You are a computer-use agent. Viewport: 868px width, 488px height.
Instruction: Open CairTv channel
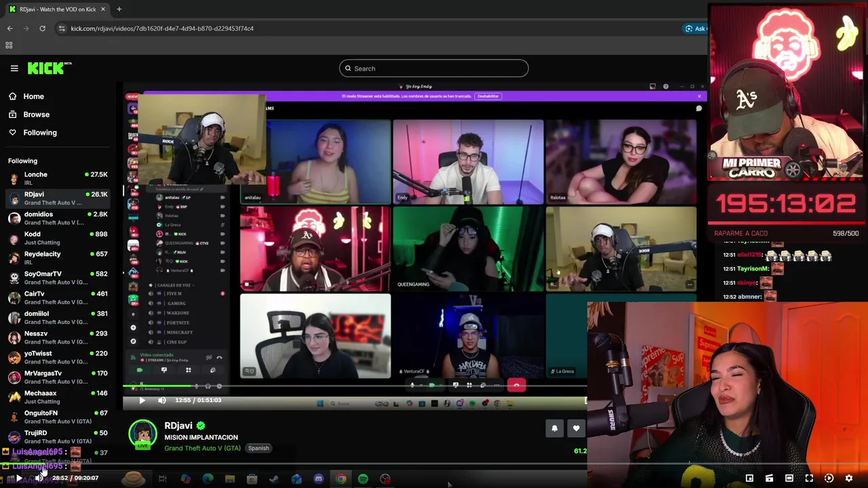[58, 298]
